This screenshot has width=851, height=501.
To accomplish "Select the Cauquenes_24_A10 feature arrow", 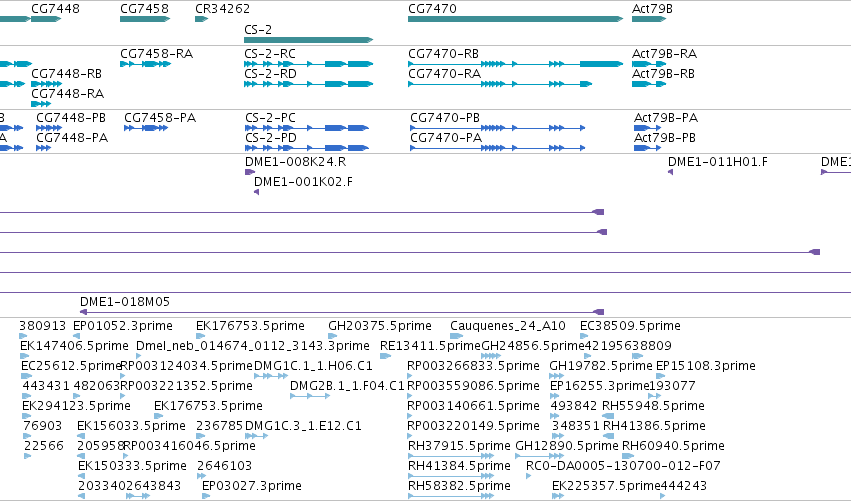I will (456, 336).
